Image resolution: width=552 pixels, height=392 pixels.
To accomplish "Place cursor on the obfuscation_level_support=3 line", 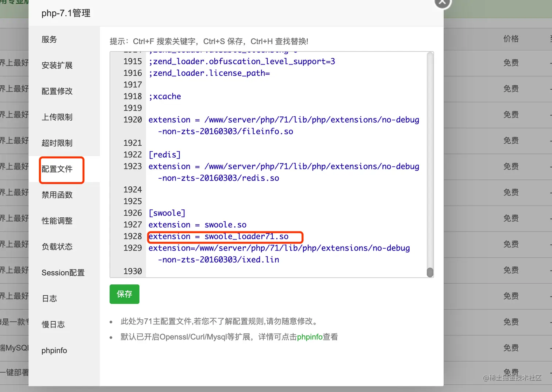I will tap(242, 61).
